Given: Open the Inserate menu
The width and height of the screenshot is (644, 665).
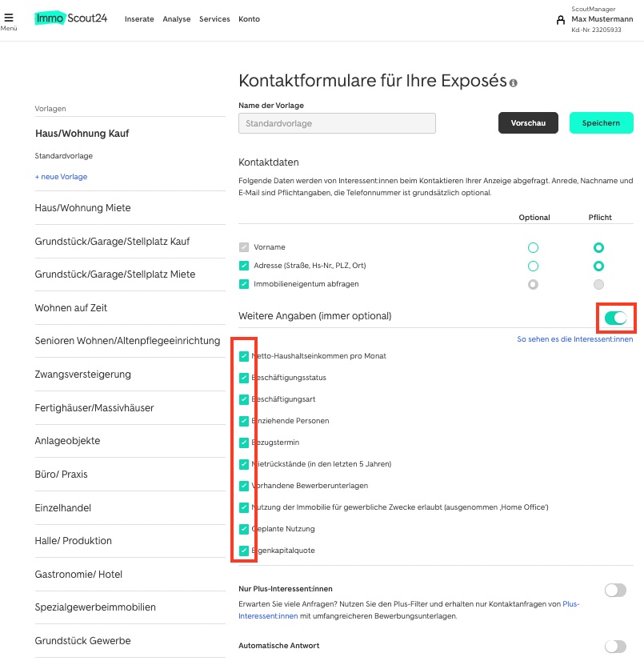Looking at the screenshot, I should click(139, 19).
